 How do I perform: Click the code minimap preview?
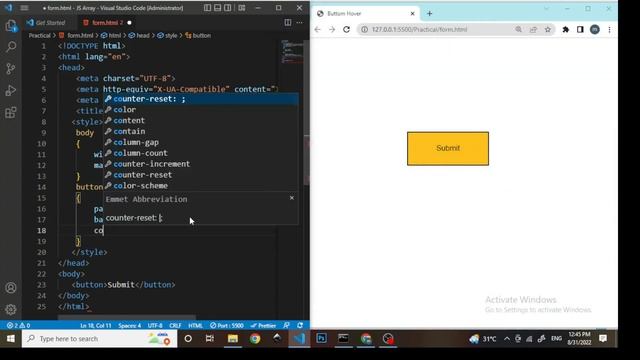[x=291, y=51]
